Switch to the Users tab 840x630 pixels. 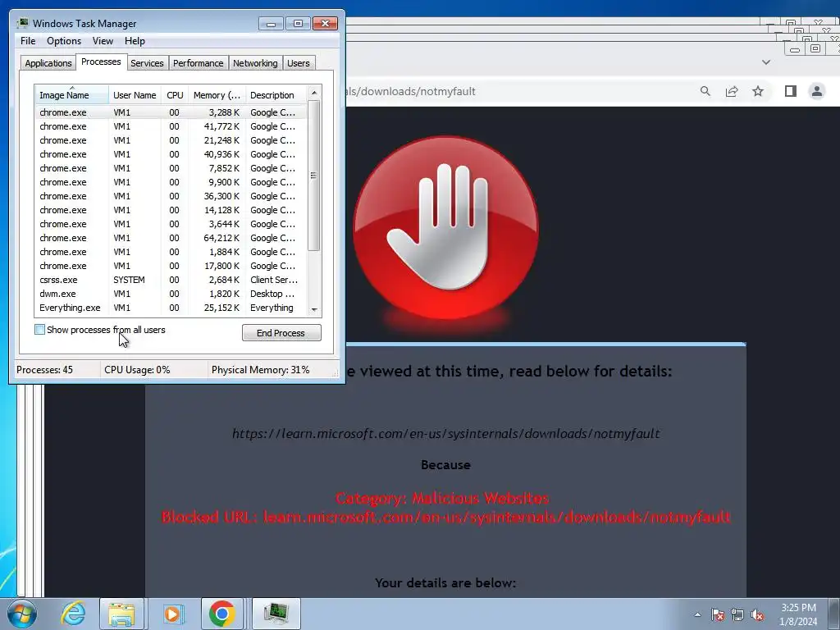coord(298,62)
